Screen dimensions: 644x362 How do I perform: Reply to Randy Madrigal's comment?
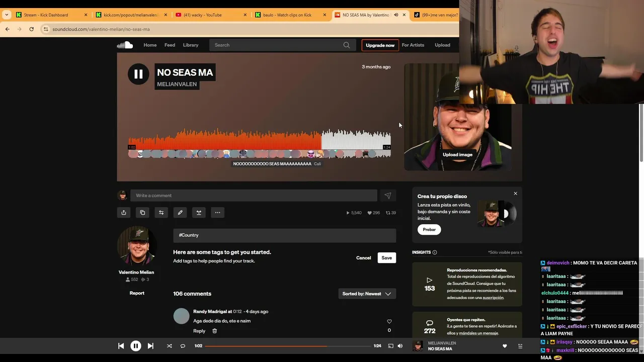pyautogui.click(x=199, y=331)
